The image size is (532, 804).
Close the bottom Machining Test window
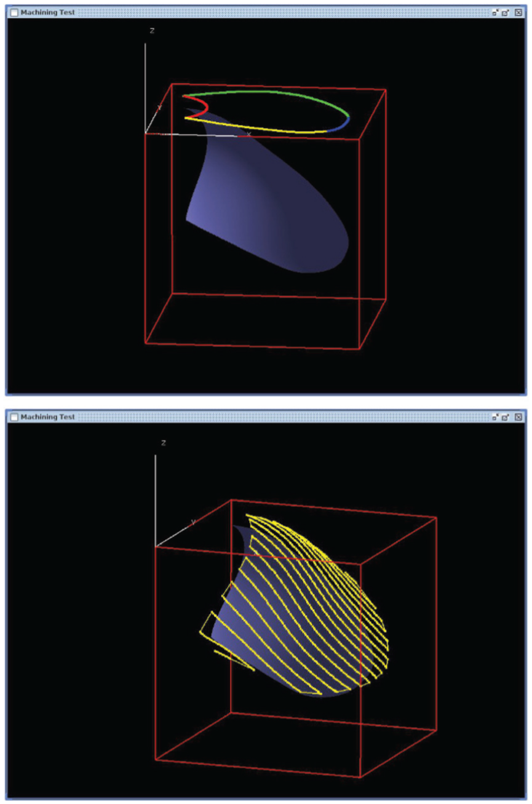point(518,417)
